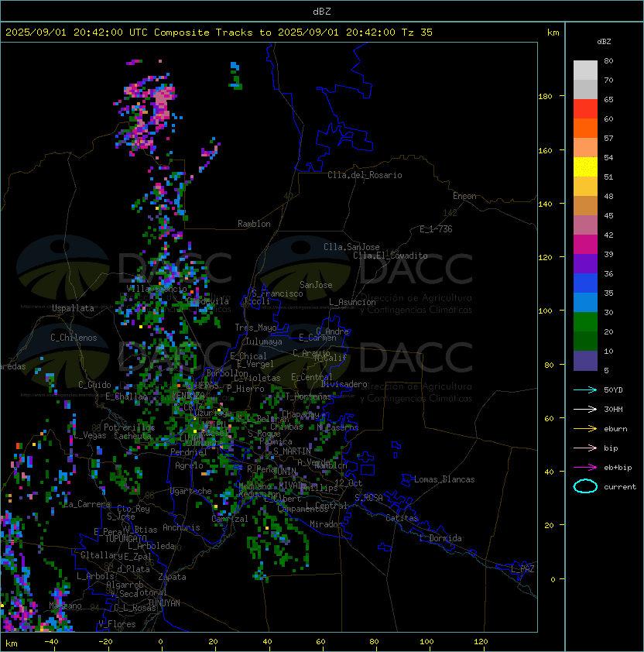Click the Mirador label
This screenshot has height=652, width=644.
click(326, 524)
